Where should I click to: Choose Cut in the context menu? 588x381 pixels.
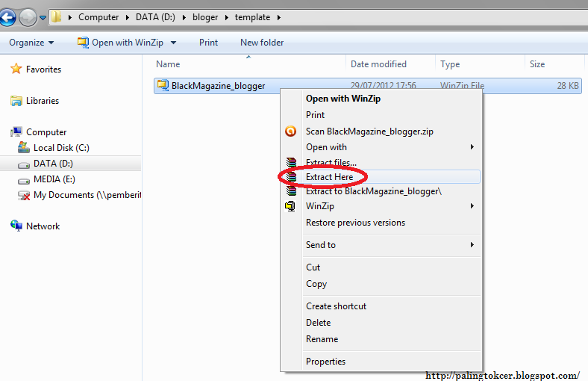(313, 267)
